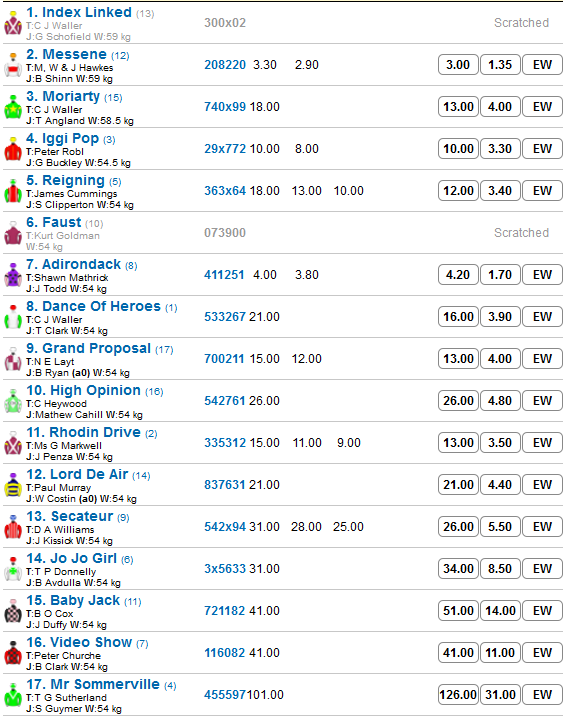Open form 542x94 for Secateur
The height and width of the screenshot is (717, 568).
225,527
